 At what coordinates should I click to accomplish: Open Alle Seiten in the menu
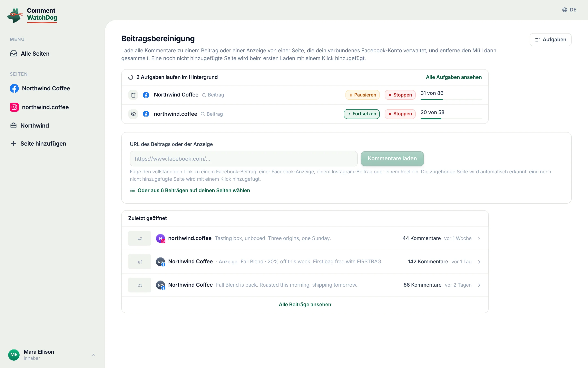pyautogui.click(x=30, y=54)
